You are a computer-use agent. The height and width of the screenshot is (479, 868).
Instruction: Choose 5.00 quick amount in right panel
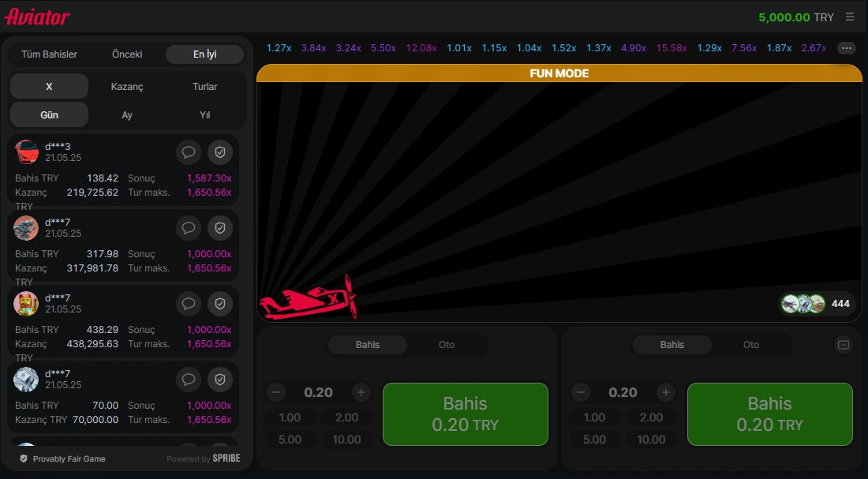pos(594,440)
